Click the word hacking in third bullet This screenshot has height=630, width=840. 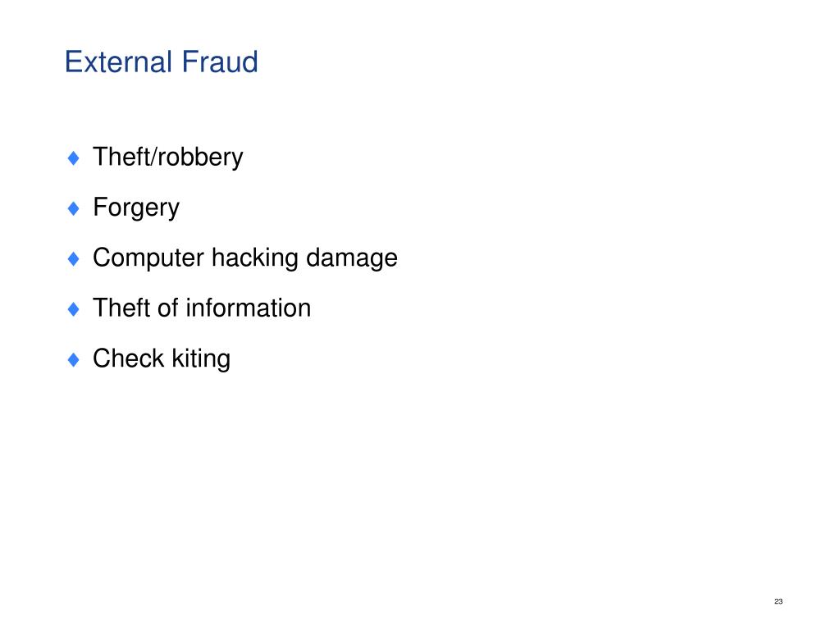pyautogui.click(x=255, y=258)
